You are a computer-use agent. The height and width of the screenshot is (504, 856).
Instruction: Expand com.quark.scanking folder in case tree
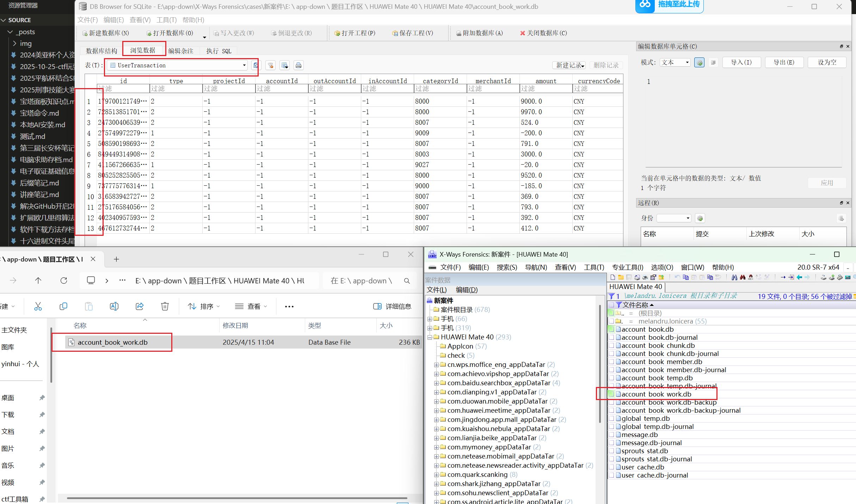point(436,474)
